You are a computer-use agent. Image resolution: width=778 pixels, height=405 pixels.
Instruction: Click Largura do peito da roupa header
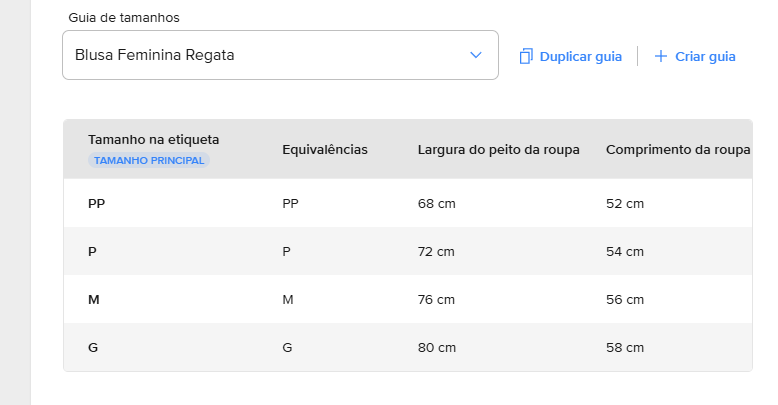coord(499,150)
